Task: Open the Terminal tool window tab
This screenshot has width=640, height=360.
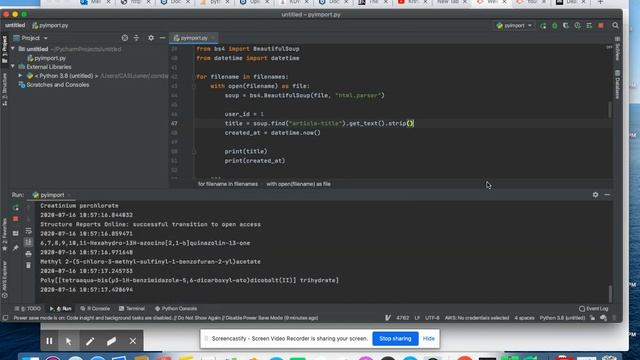Action: (x=132, y=309)
